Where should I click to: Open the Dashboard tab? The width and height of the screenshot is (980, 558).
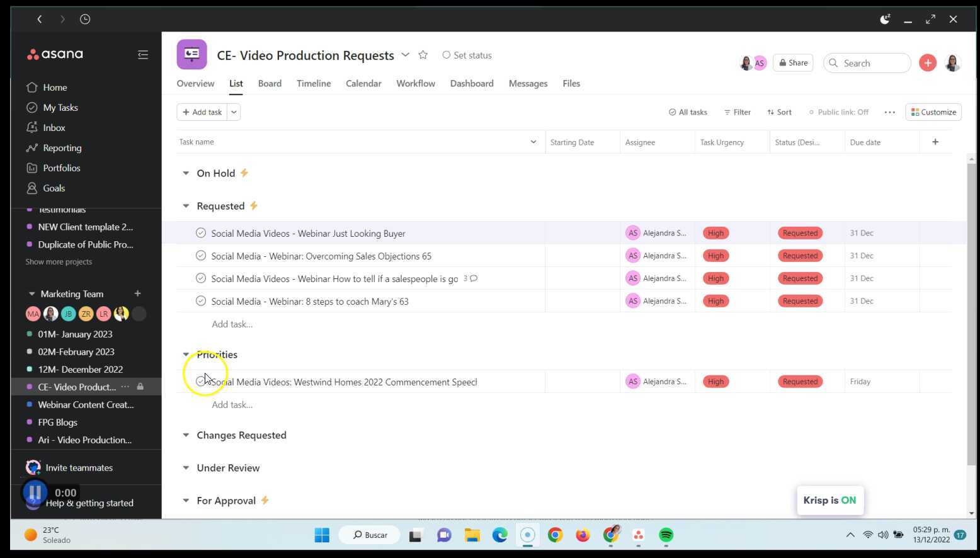(471, 84)
